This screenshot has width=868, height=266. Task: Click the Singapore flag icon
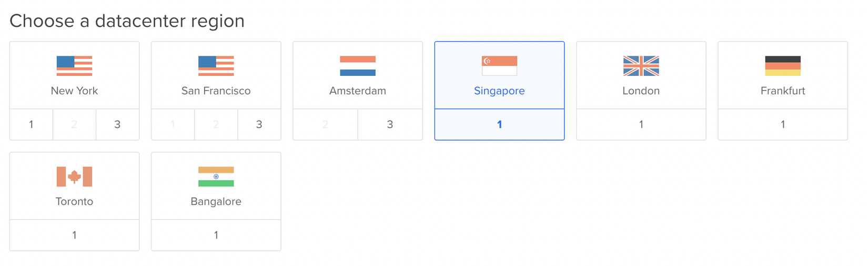499,66
